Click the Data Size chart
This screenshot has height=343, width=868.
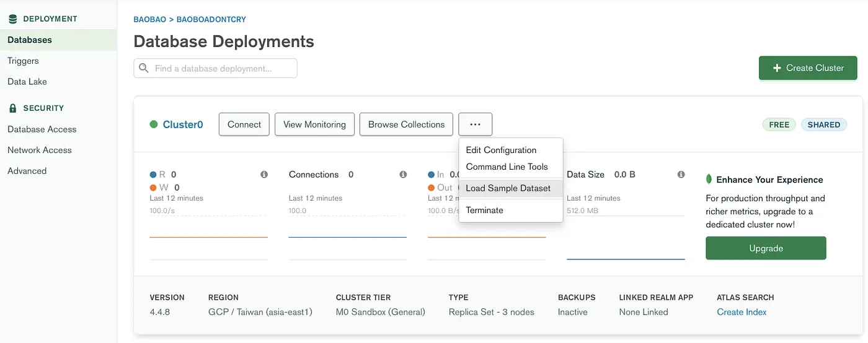pos(626,237)
